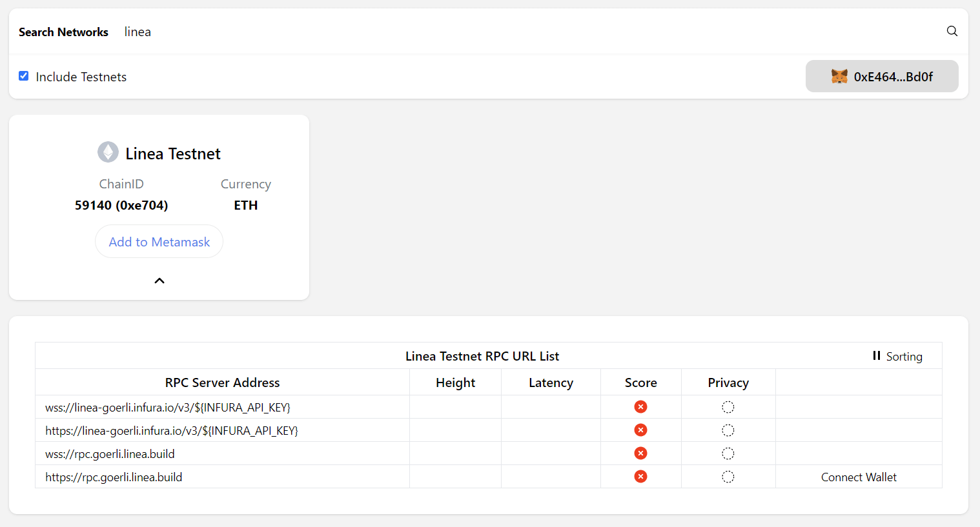This screenshot has width=980, height=527.
Task: Select the https://rpc.goerli.linea.build RPC address
Action: (x=114, y=477)
